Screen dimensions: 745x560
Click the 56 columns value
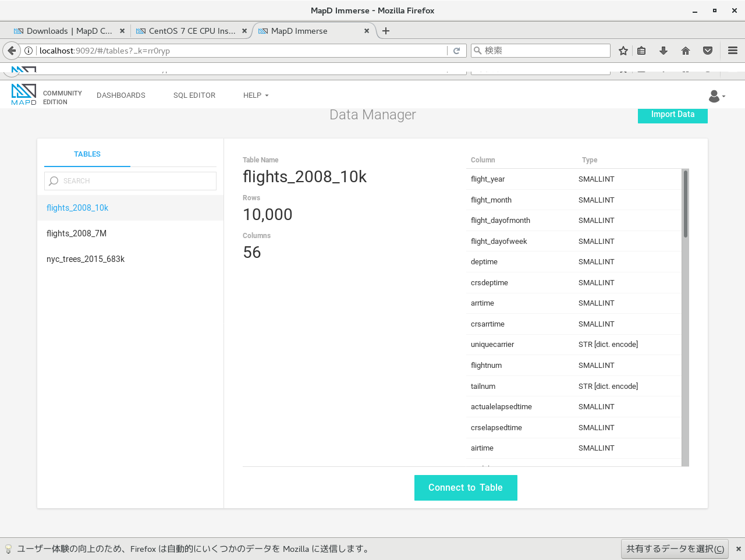(252, 253)
